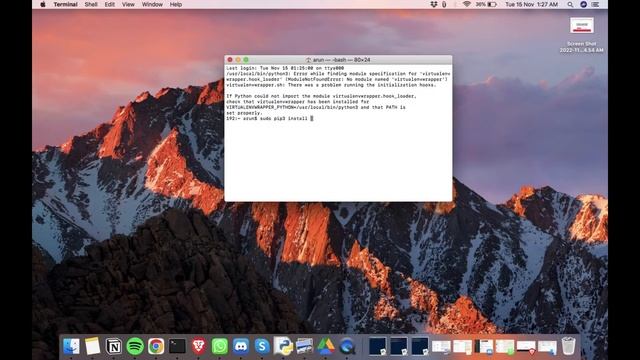Launch Notion from the dock
Image resolution: width=640 pixels, height=360 pixels.
[113, 346]
